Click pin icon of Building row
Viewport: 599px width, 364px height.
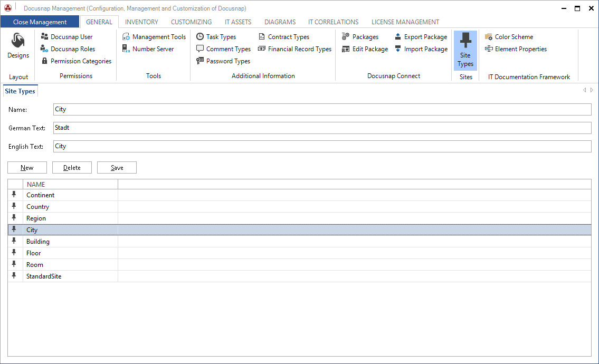(x=14, y=241)
